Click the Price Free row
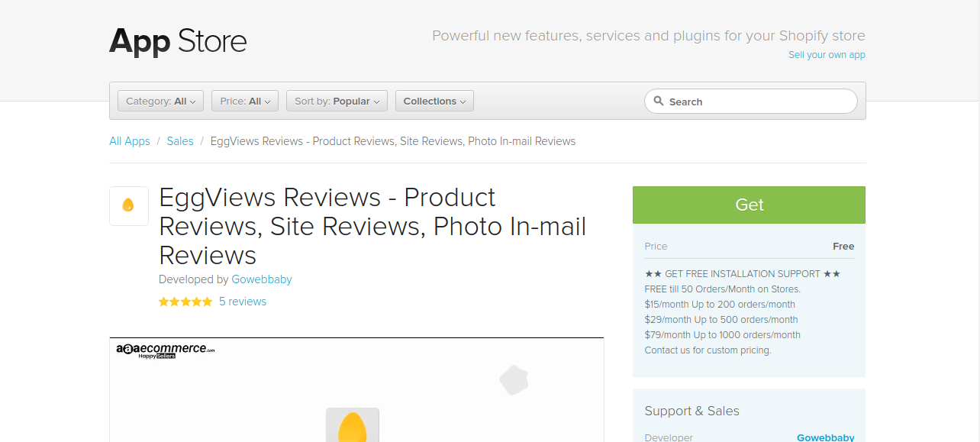This screenshot has height=442, width=980. click(749, 247)
